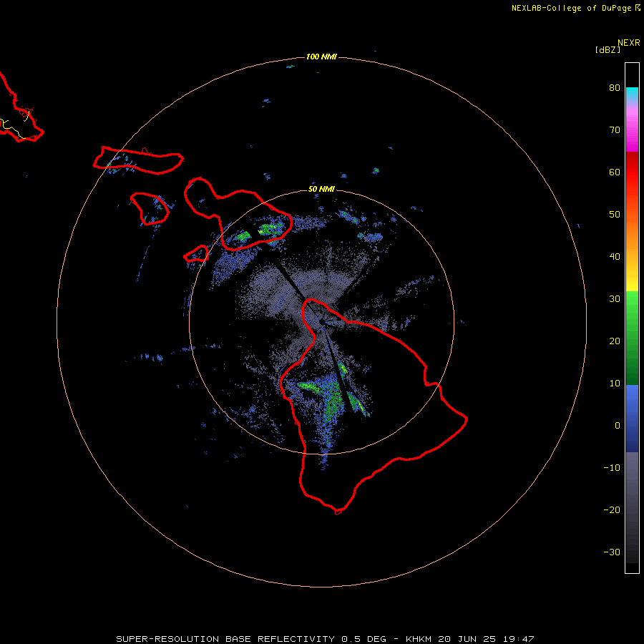The width and height of the screenshot is (644, 644).
Task: Click the NEXLAB-College of DuPage label
Action: 571,8
